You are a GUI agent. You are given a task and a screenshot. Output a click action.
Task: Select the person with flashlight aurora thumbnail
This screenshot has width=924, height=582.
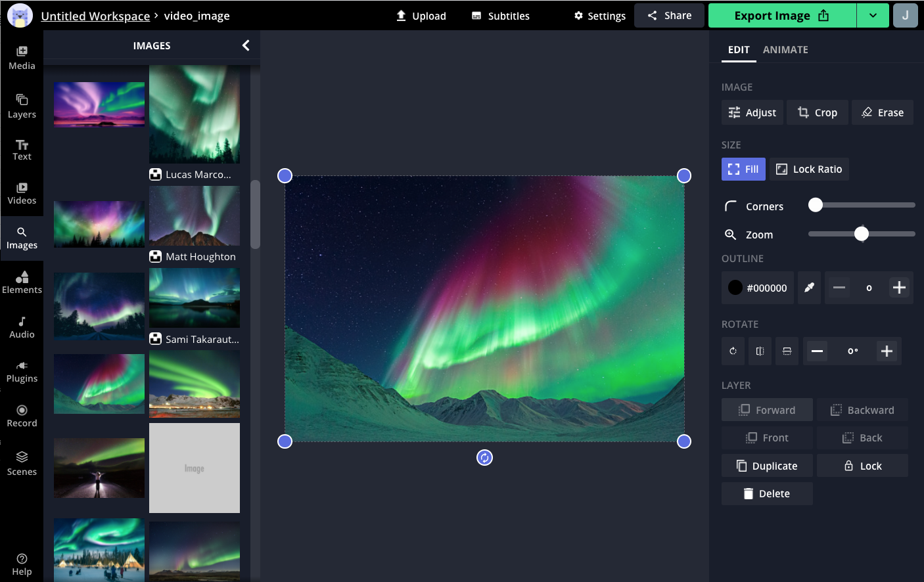(x=99, y=468)
